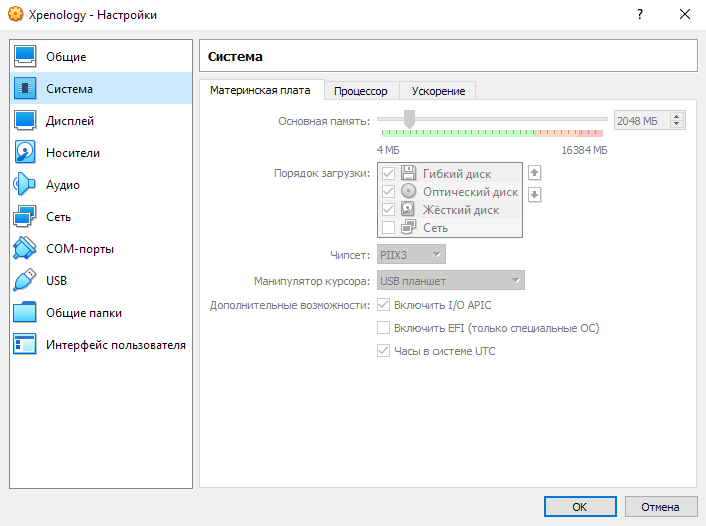
Task: Open Общие папки settings category
Action: click(101, 312)
